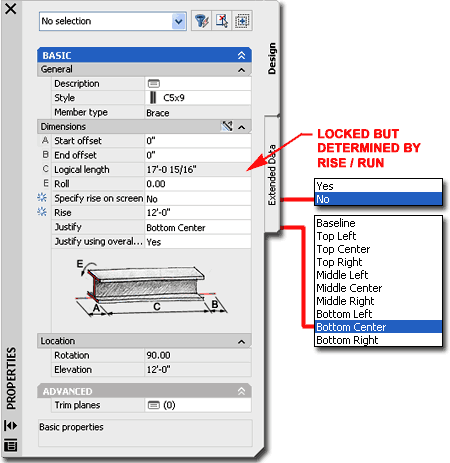Click the Select Objects icon
This screenshot has width=450, height=463.
pyautogui.click(x=222, y=21)
